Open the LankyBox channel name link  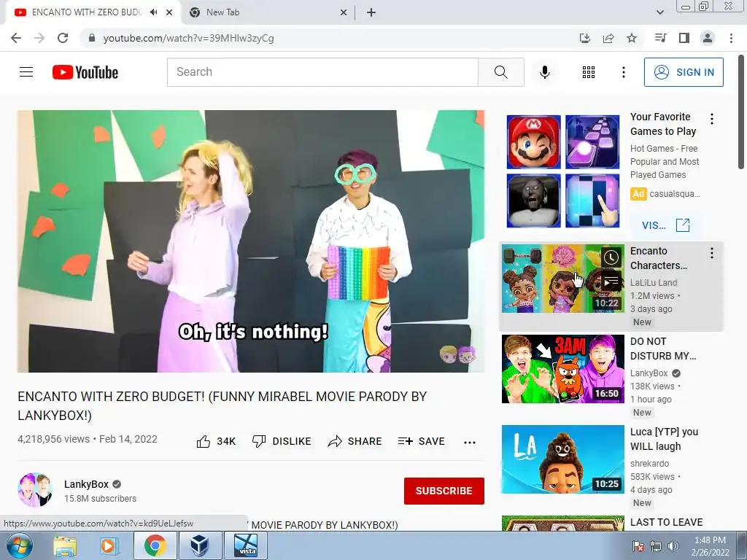tap(86, 484)
